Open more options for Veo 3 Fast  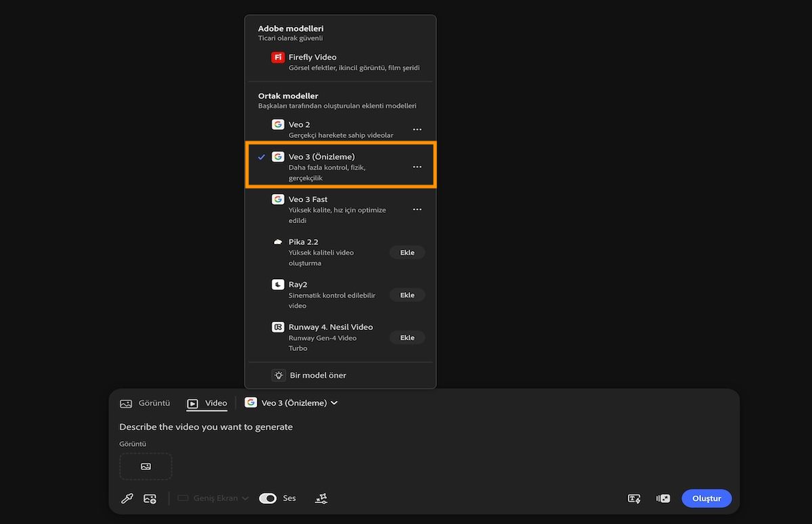(x=417, y=210)
